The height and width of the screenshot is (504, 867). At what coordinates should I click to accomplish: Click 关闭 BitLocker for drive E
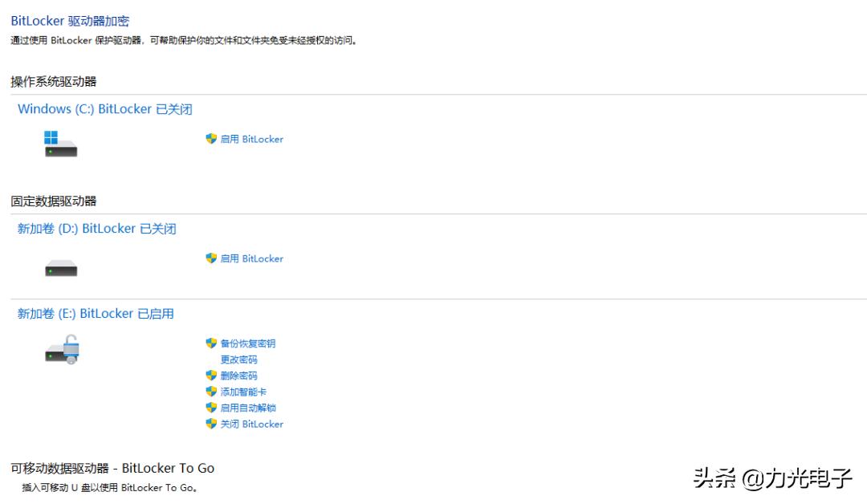pyautogui.click(x=252, y=424)
